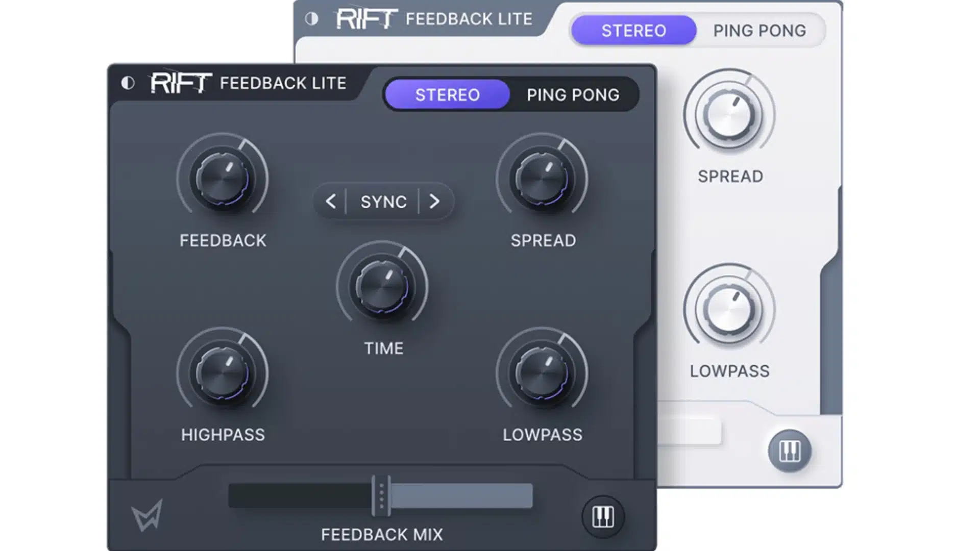Click the FEEDBACK label text
Viewport: 980px width, 551px height.
[223, 240]
